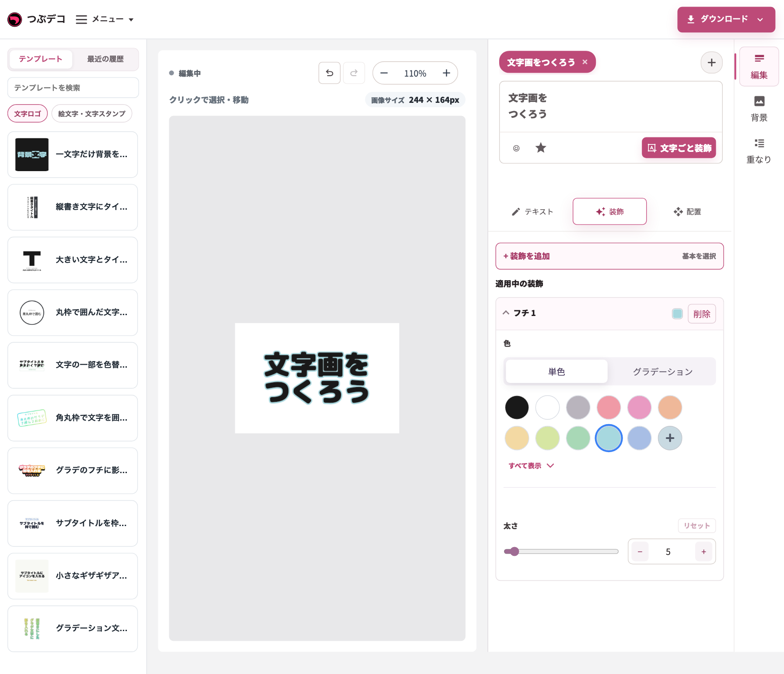Screen dimensions: 784x674
Task: Open the 背景 panel in sidebar
Action: [759, 109]
